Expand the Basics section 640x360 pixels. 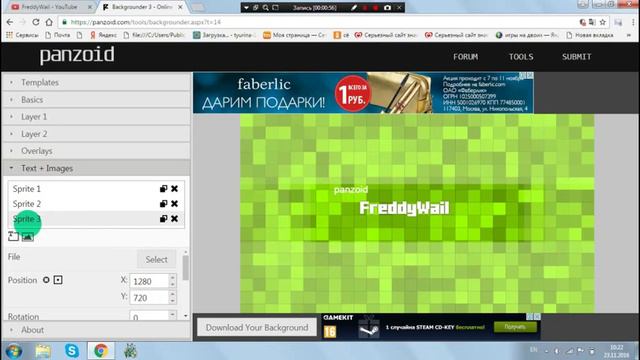click(96, 100)
